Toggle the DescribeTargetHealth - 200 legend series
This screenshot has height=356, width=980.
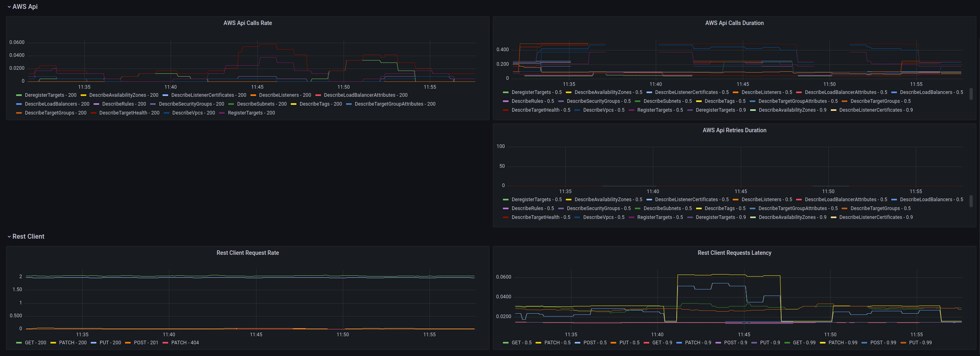pos(129,113)
